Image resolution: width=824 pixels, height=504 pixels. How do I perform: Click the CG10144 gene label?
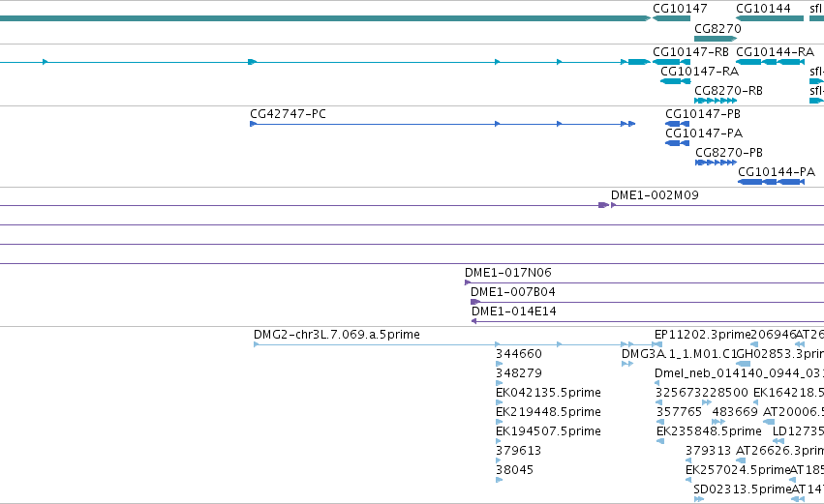[x=763, y=9]
